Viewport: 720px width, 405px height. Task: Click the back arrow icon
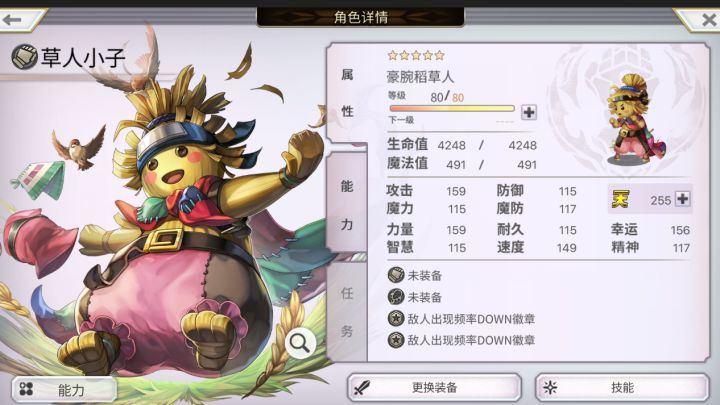tap(12, 20)
